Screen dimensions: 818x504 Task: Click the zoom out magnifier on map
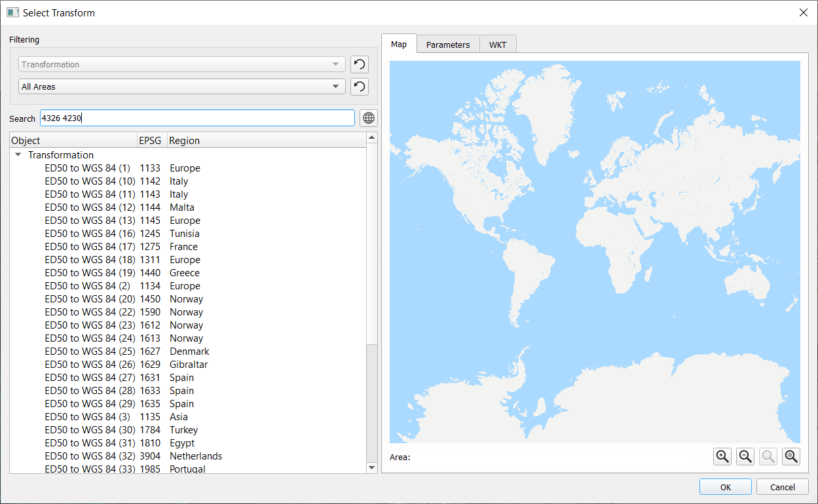point(745,457)
